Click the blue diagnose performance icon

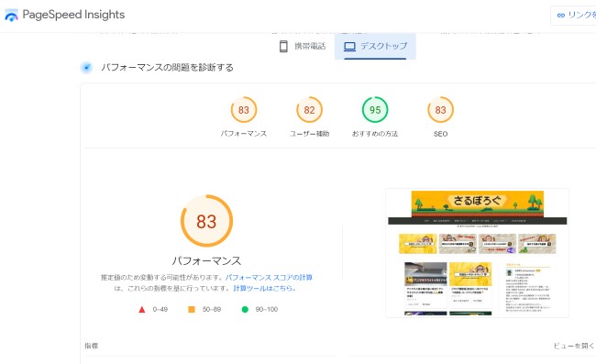pyautogui.click(x=87, y=68)
